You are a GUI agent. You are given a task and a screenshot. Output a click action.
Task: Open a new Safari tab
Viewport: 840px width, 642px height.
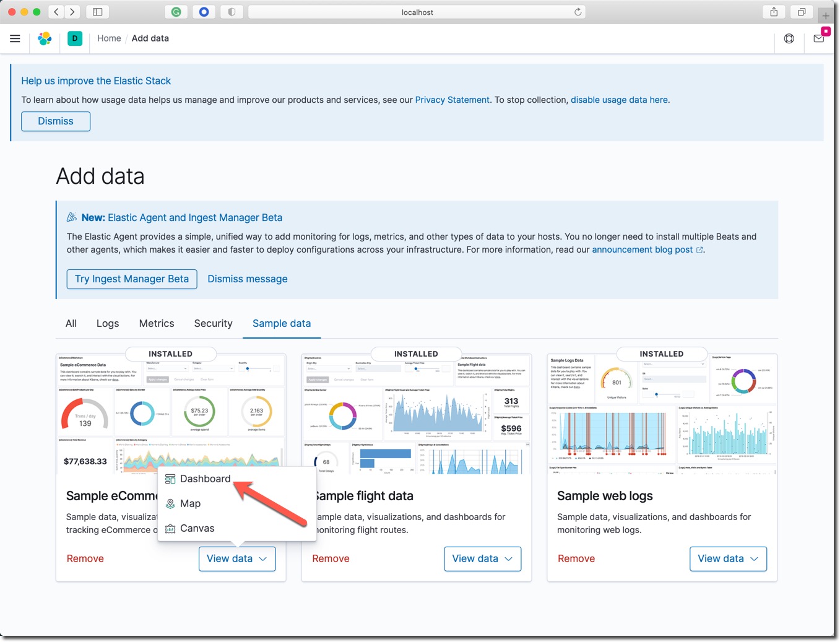click(x=826, y=15)
